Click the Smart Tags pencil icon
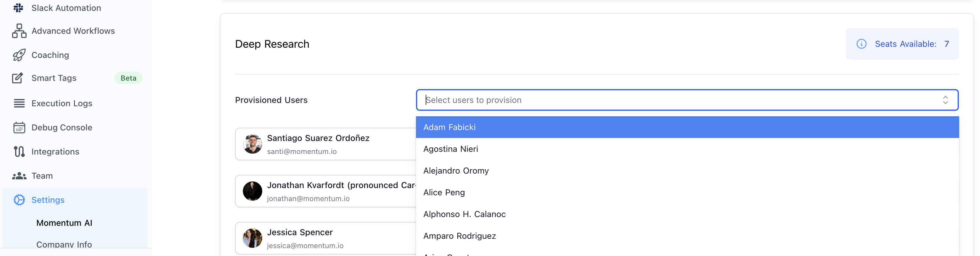 18,78
